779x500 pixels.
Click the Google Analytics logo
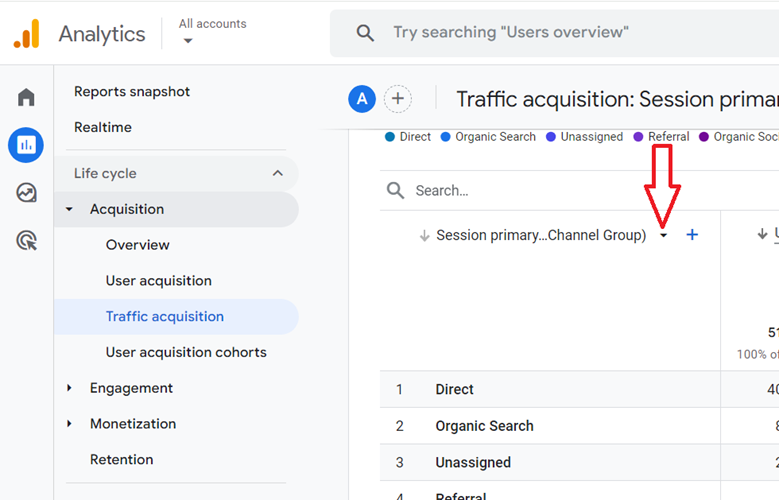(x=26, y=34)
